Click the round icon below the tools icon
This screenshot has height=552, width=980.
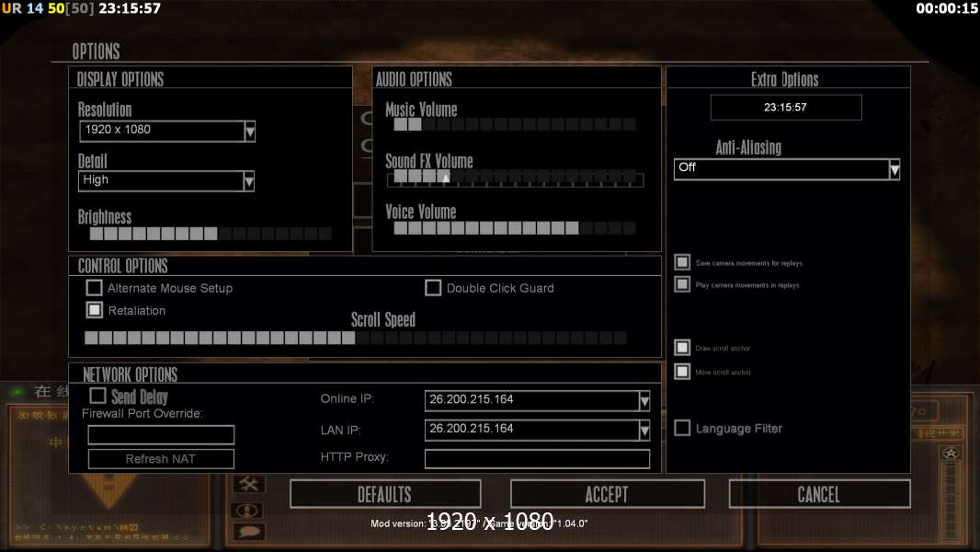249,510
